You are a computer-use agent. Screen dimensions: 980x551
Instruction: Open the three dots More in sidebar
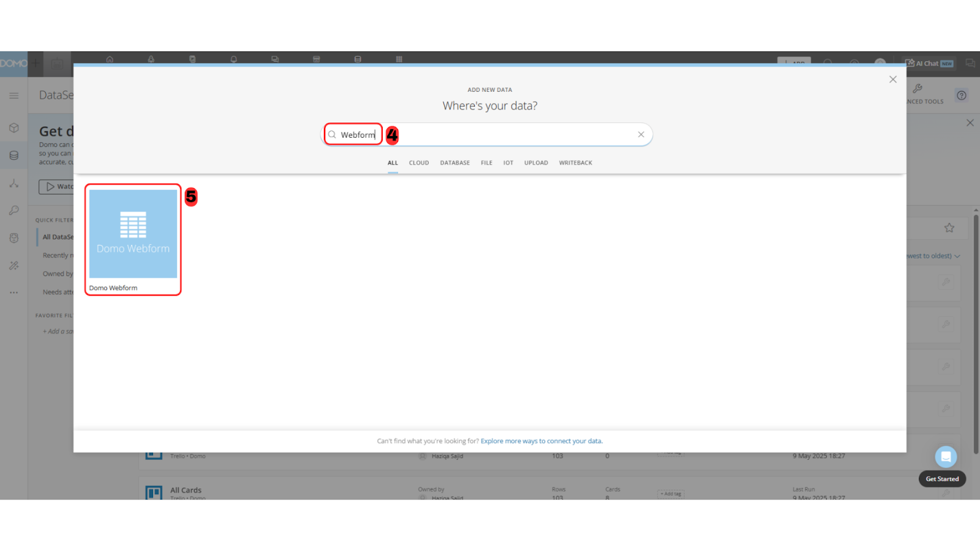pyautogui.click(x=14, y=293)
